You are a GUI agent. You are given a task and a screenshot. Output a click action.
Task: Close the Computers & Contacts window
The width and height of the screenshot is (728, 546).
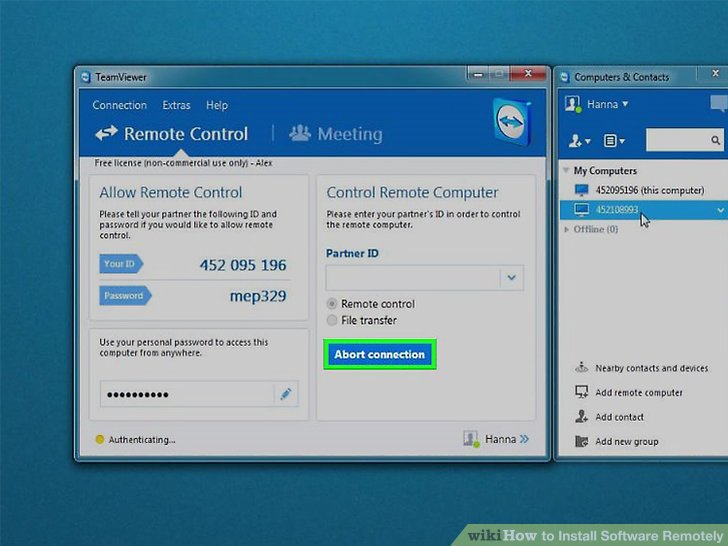(x=715, y=73)
